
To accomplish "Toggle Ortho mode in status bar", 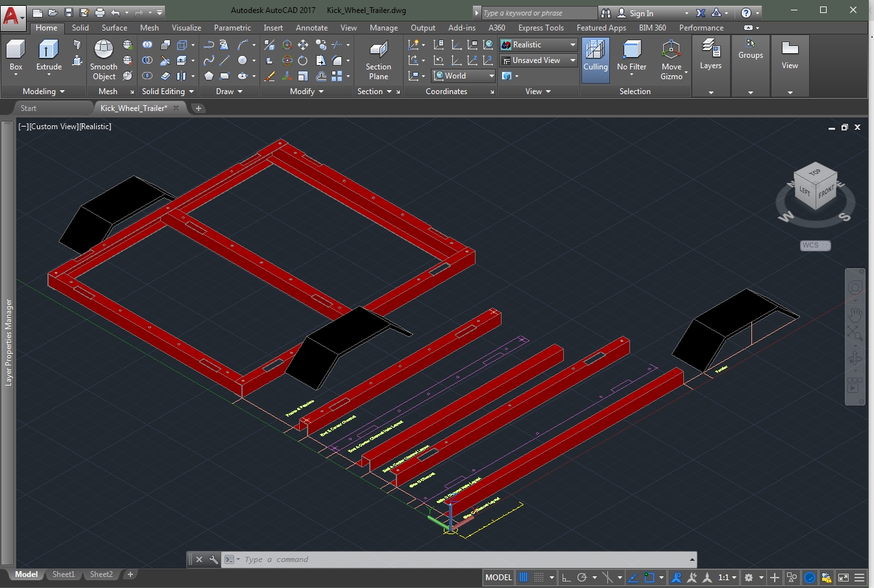I will 566,577.
